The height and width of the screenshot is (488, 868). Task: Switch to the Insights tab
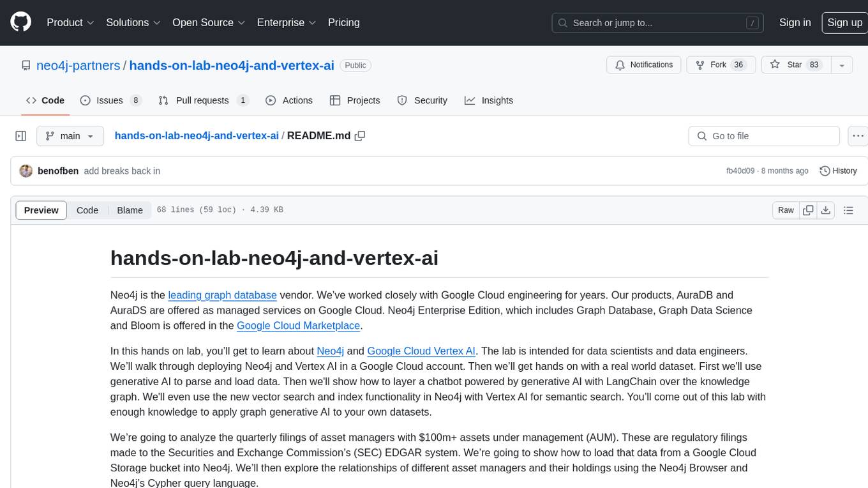[x=489, y=100]
